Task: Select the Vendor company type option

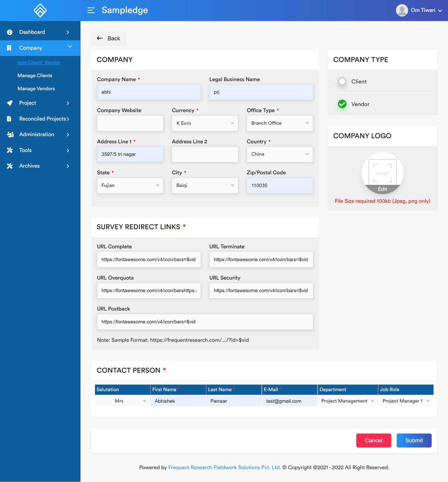Action: 342,104
